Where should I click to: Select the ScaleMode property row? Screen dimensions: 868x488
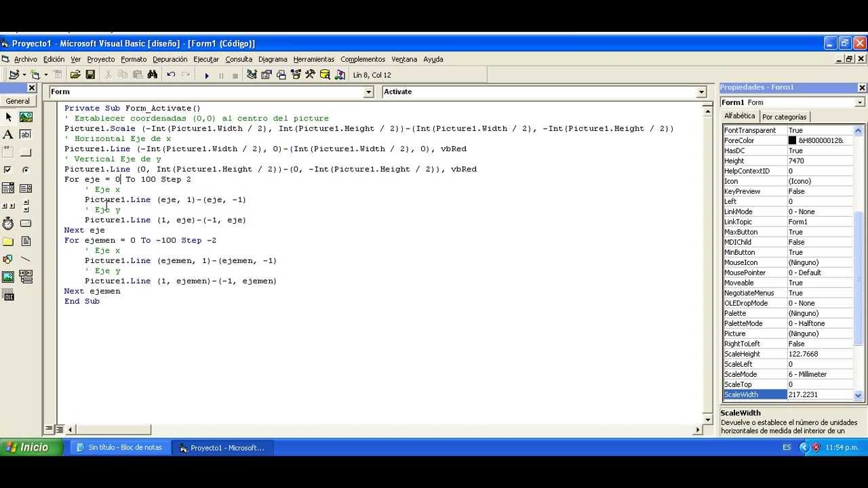[787, 374]
